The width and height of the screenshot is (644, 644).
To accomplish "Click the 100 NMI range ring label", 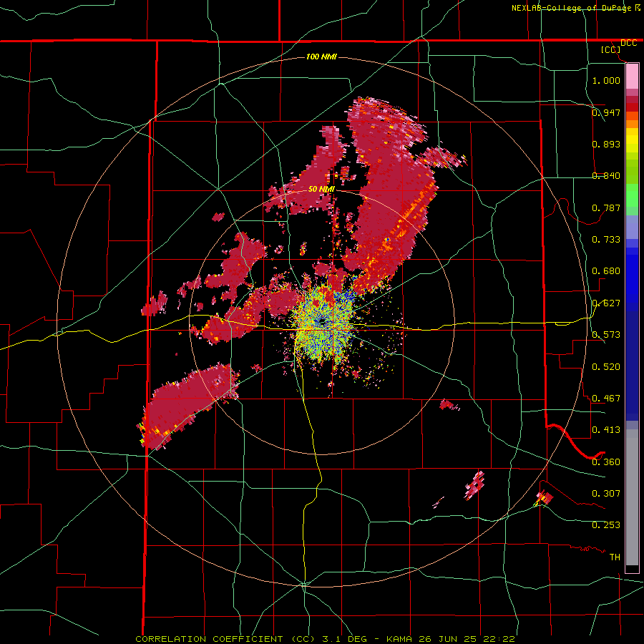I will pos(321,57).
